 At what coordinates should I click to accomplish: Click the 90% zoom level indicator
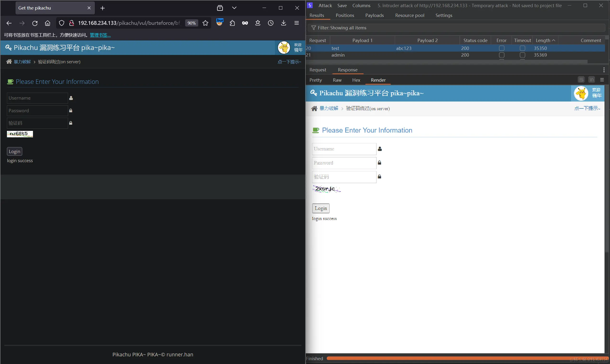coord(192,23)
